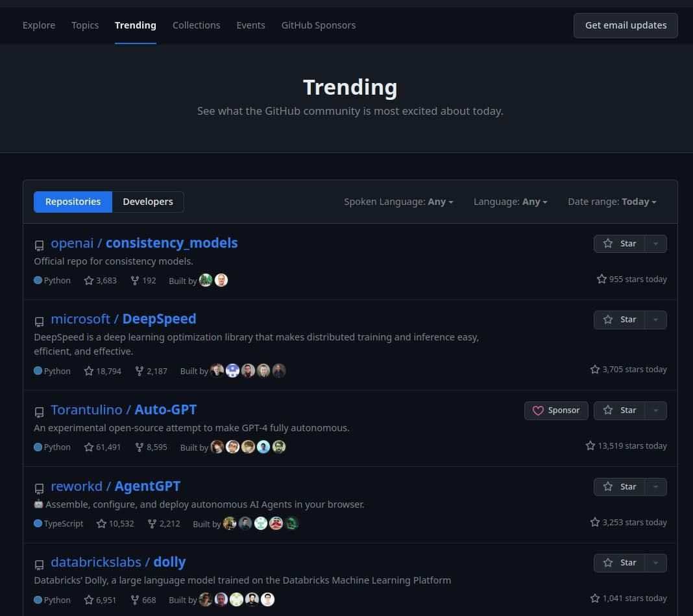Click the star icon beside consistency_models star count
This screenshot has height=616, width=693.
tap(88, 279)
